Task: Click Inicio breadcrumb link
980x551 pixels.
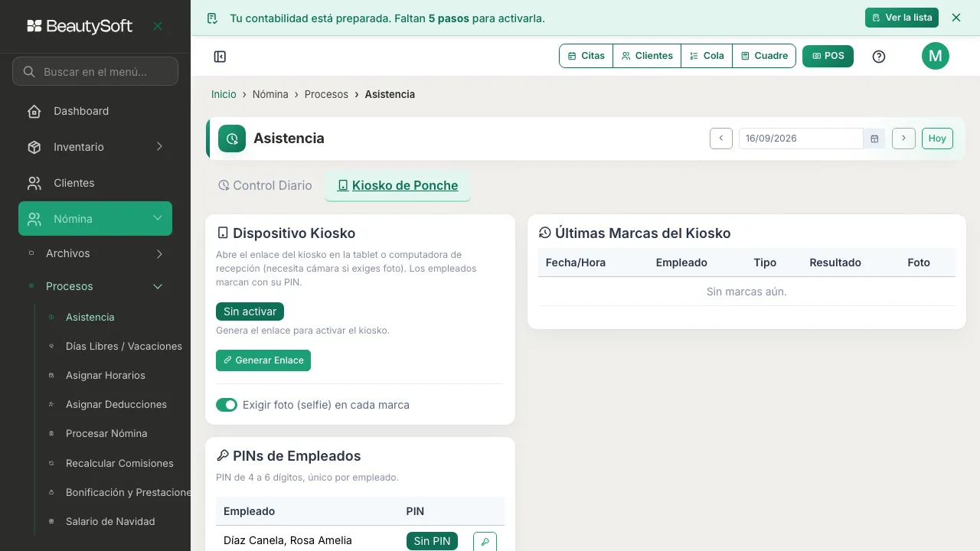Action: (x=224, y=94)
